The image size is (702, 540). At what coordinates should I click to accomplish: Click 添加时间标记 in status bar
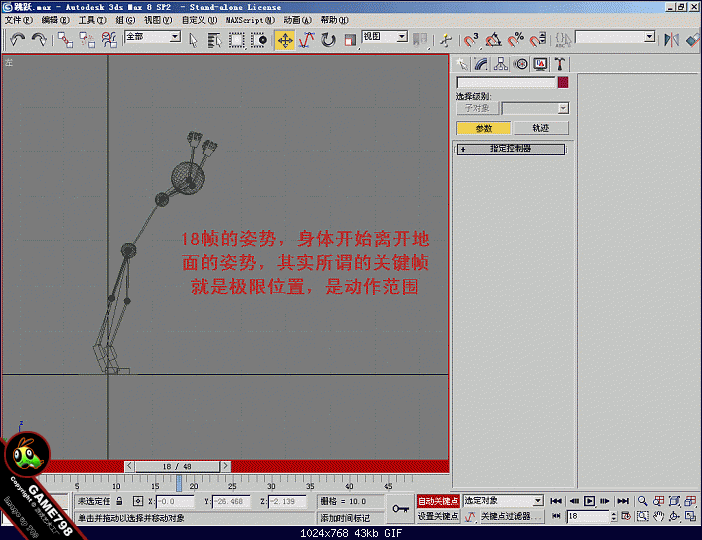click(x=345, y=518)
